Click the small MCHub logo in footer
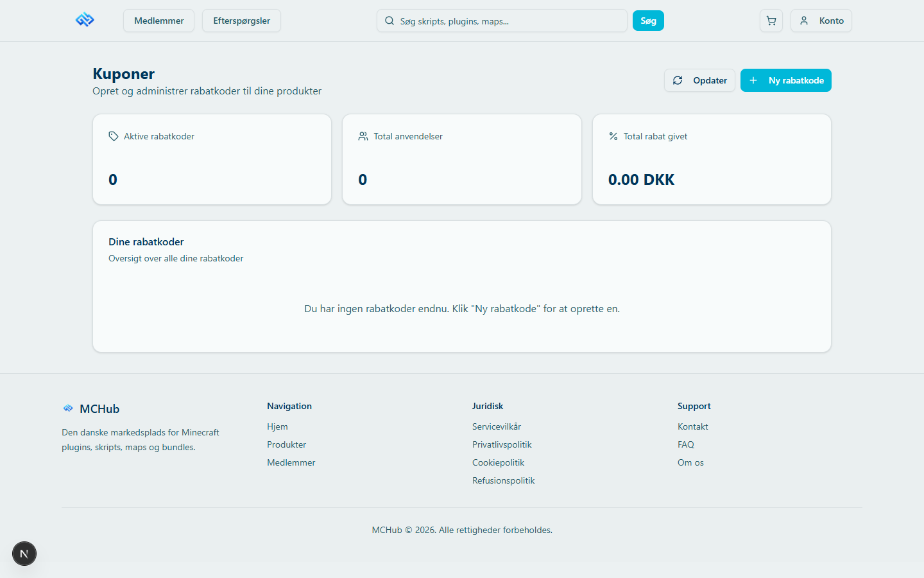The height and width of the screenshot is (578, 924). (68, 408)
